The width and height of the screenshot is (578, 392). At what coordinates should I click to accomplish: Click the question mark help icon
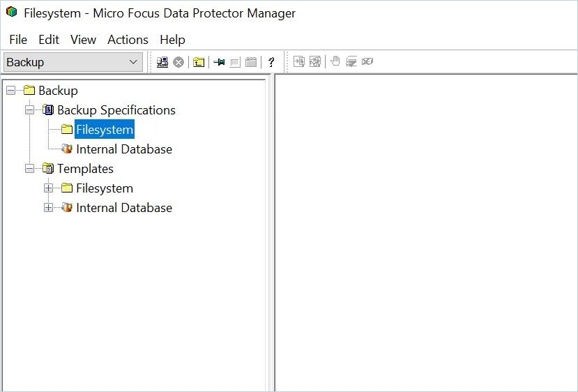tap(271, 62)
